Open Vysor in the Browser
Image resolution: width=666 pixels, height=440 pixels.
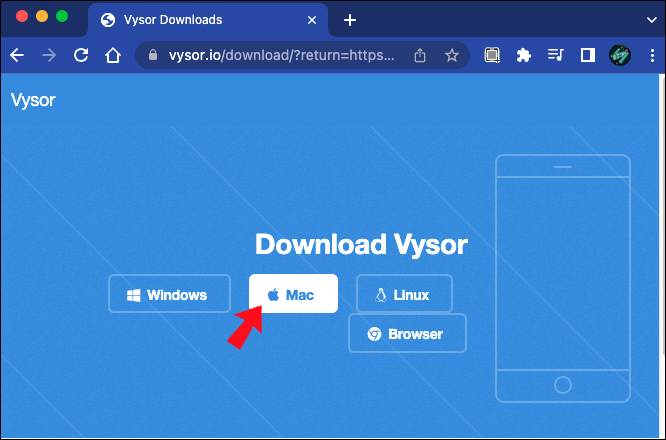tap(407, 333)
